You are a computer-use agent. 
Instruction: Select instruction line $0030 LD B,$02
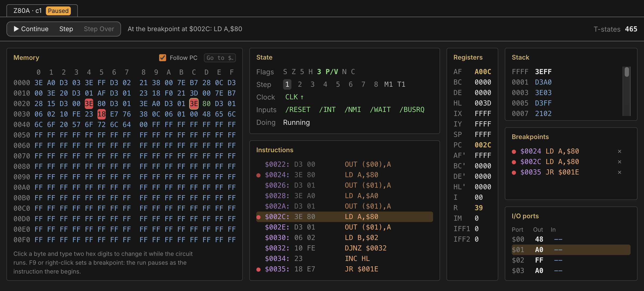345,238
